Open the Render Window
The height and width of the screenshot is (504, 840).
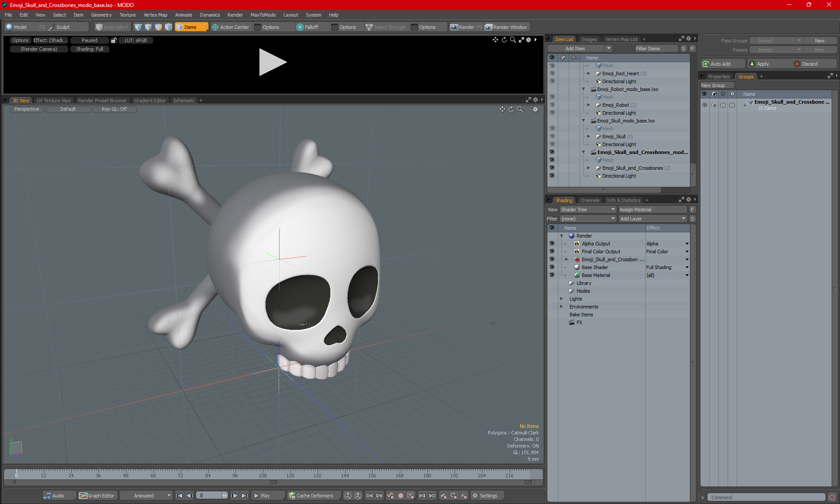tap(507, 27)
